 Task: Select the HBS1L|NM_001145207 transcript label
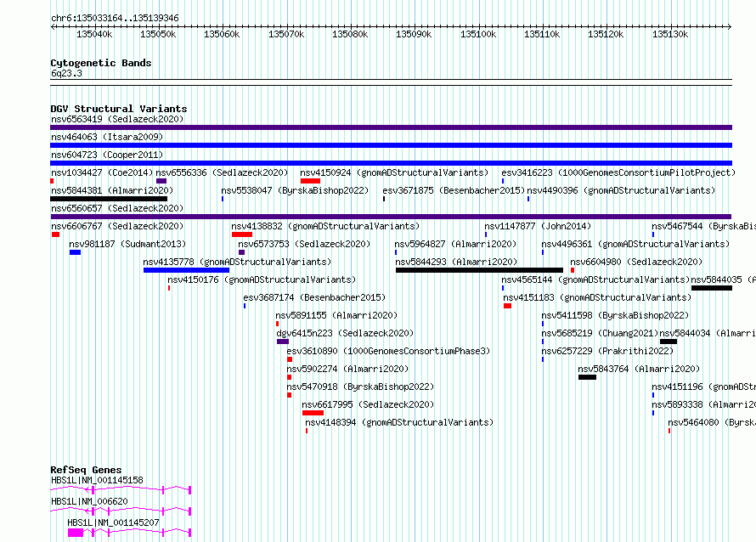113,522
